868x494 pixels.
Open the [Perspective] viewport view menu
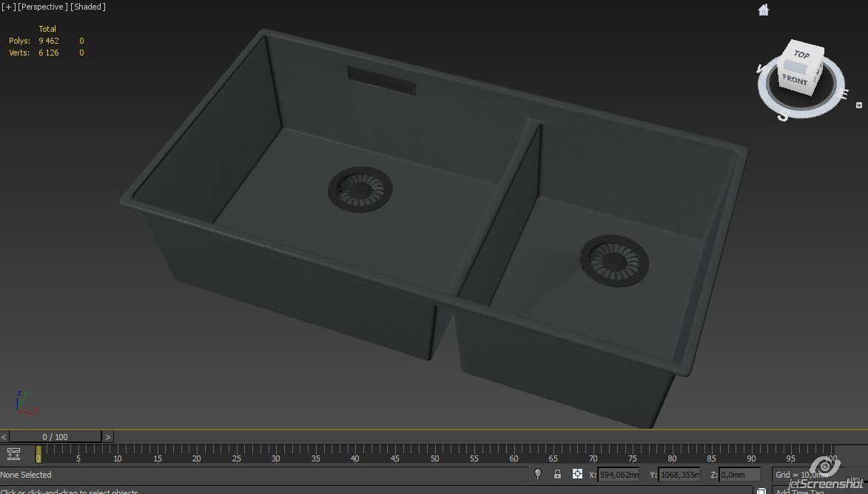43,7
